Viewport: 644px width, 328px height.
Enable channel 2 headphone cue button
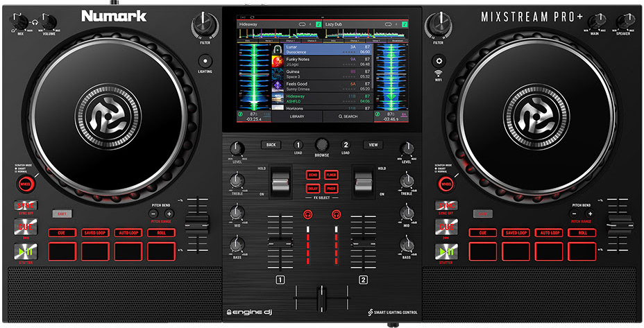[x=337, y=215]
